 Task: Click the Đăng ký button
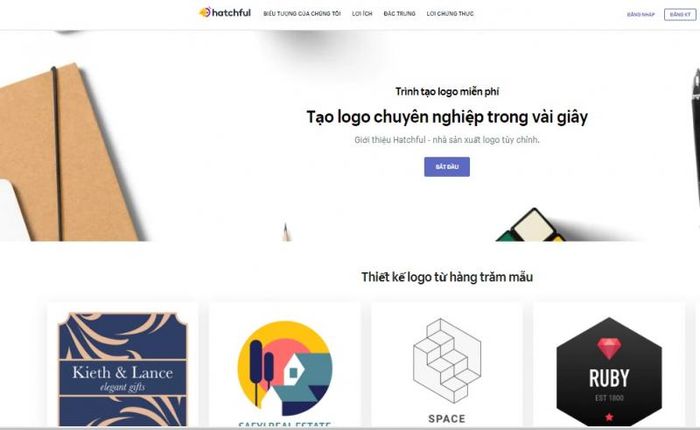(680, 15)
